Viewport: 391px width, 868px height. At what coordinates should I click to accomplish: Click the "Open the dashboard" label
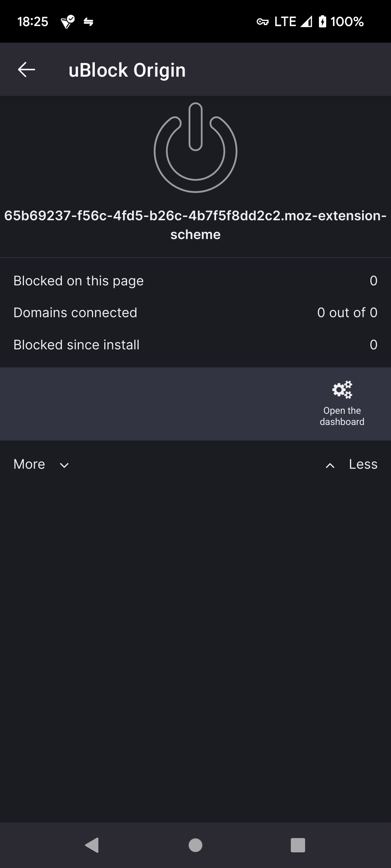[x=342, y=416]
